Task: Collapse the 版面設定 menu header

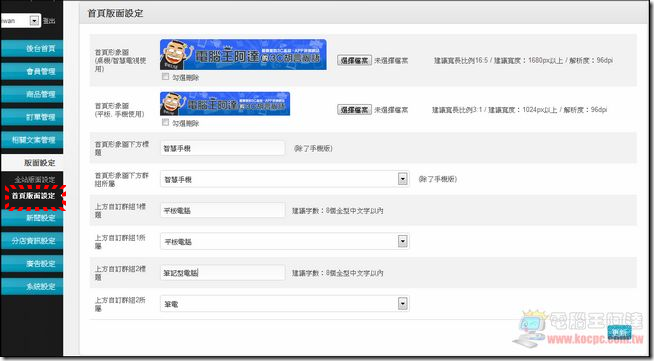Action: pyautogui.click(x=32, y=163)
